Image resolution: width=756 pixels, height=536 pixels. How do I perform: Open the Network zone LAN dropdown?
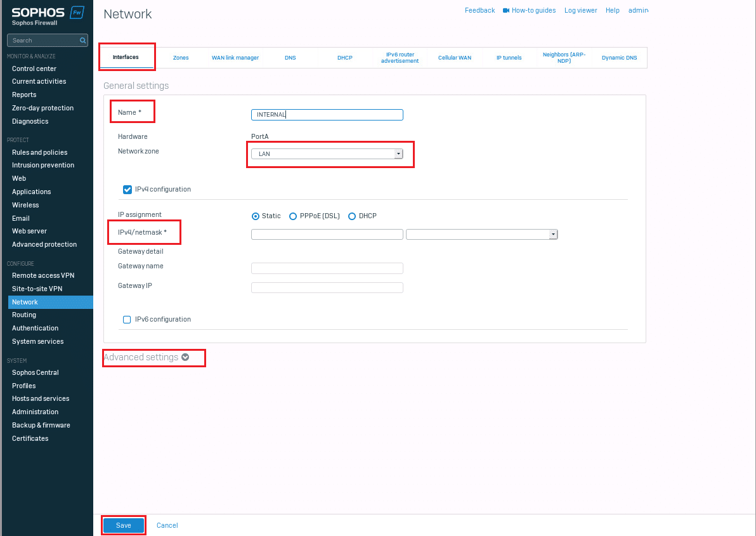(x=327, y=154)
